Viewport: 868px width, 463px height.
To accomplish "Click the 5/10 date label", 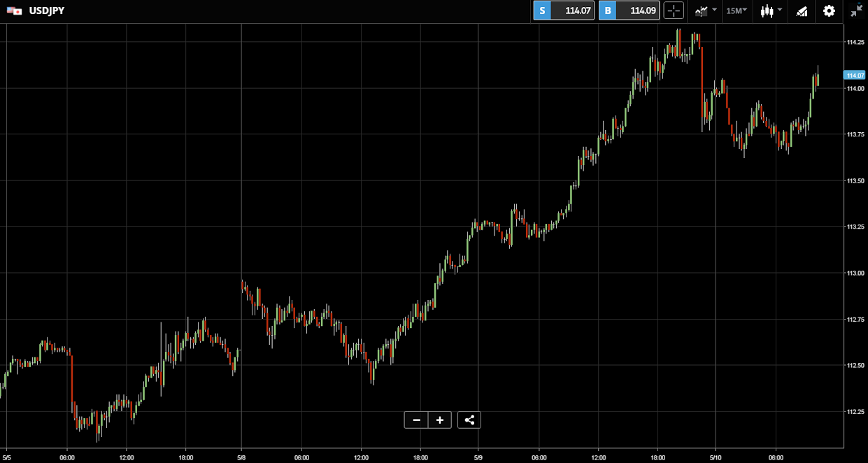I will coord(715,457).
